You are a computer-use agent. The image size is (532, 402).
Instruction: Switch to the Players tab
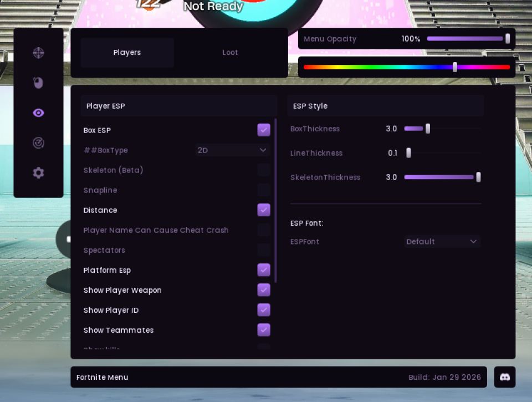point(127,53)
